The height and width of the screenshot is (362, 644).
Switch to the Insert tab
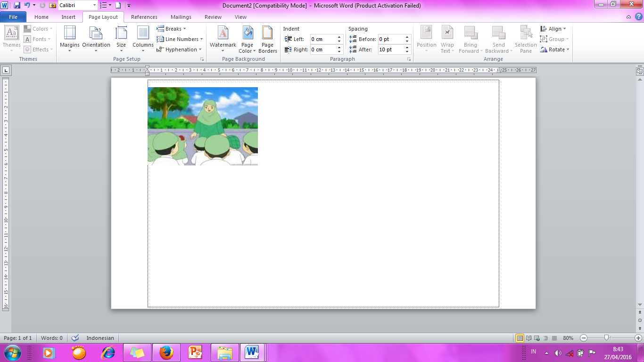click(x=68, y=17)
